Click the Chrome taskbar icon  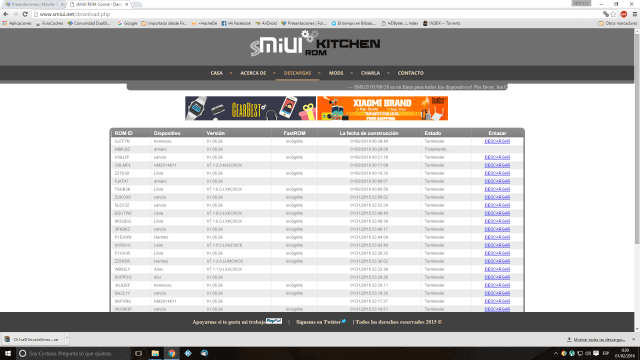click(x=171, y=353)
